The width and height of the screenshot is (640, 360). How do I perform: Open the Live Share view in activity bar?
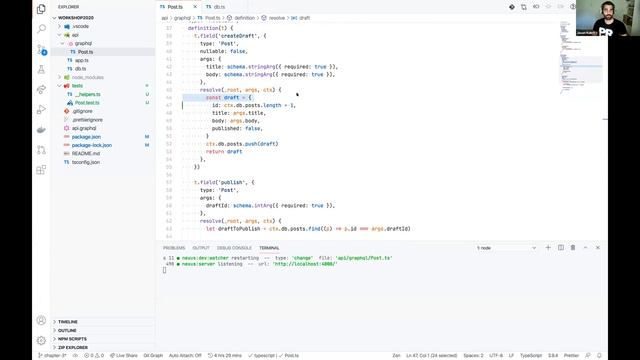(x=41, y=89)
